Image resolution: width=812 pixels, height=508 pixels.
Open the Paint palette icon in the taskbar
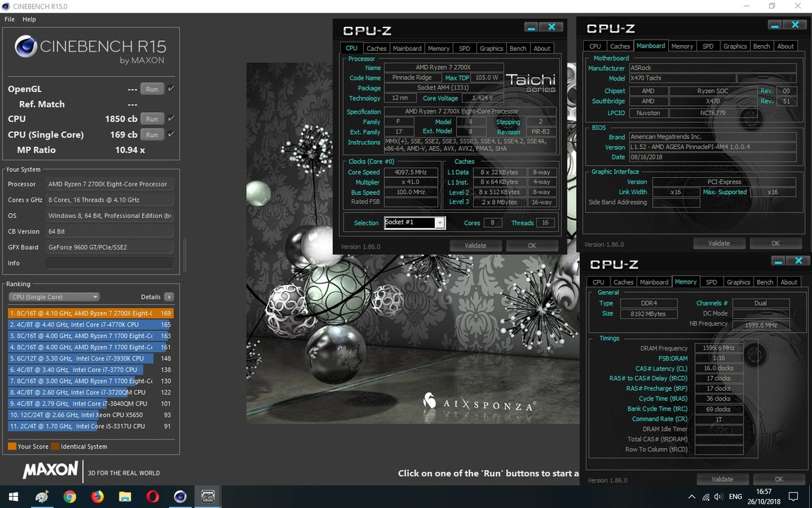(42, 497)
